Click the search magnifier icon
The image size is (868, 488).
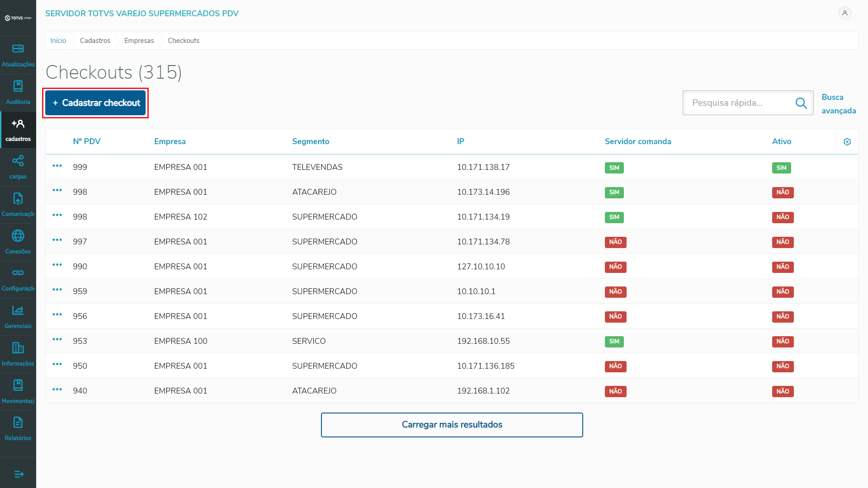(x=801, y=103)
